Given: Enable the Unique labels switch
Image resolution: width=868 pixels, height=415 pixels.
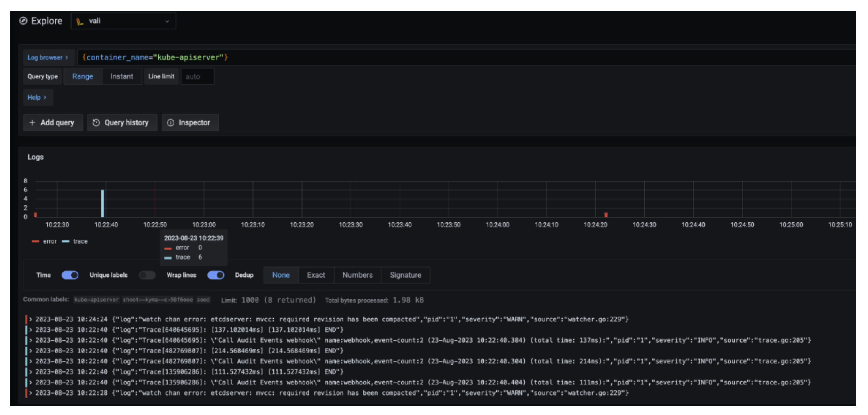Looking at the screenshot, I should 147,275.
